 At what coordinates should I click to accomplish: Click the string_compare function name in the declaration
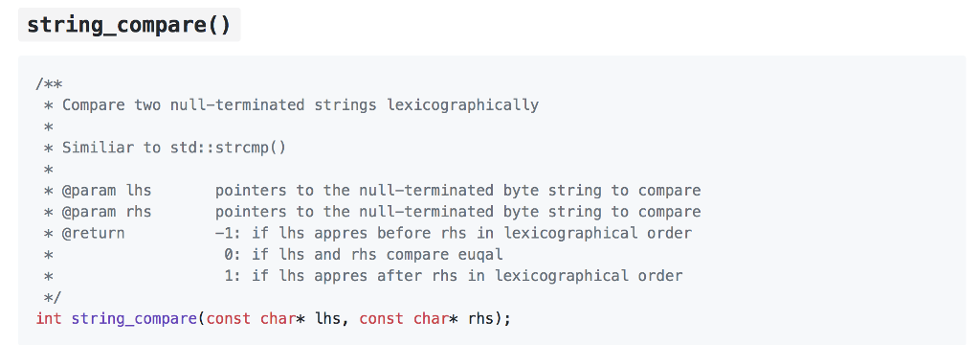pos(134,319)
